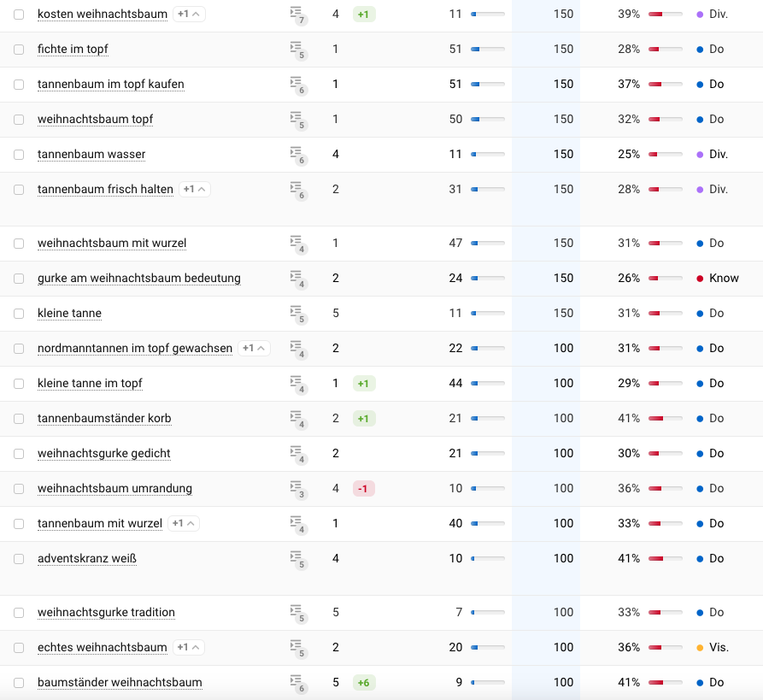Open SERP features icon for kosten weihnachtsbaum

tap(296, 15)
